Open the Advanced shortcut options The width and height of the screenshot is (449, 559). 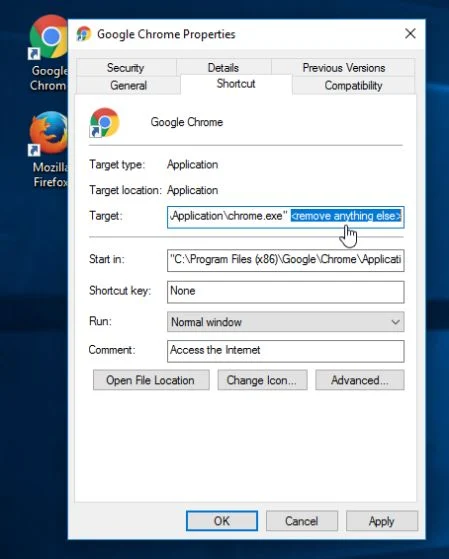pyautogui.click(x=360, y=380)
